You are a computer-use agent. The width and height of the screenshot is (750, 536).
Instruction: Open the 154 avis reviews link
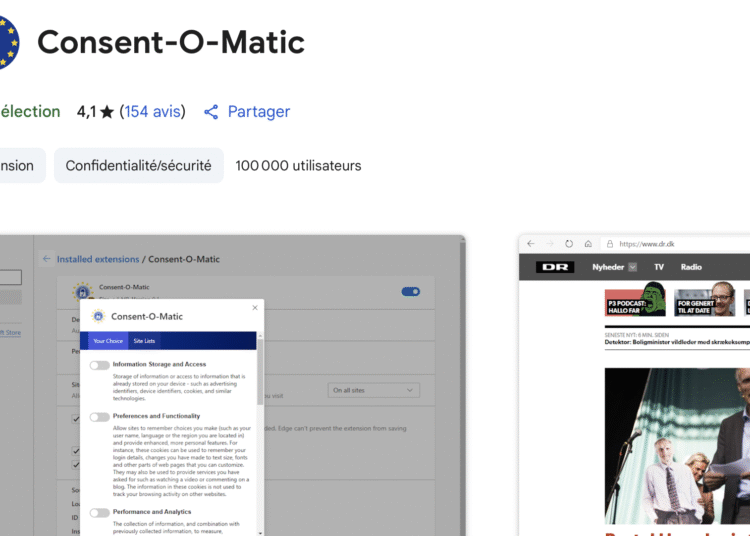153,112
